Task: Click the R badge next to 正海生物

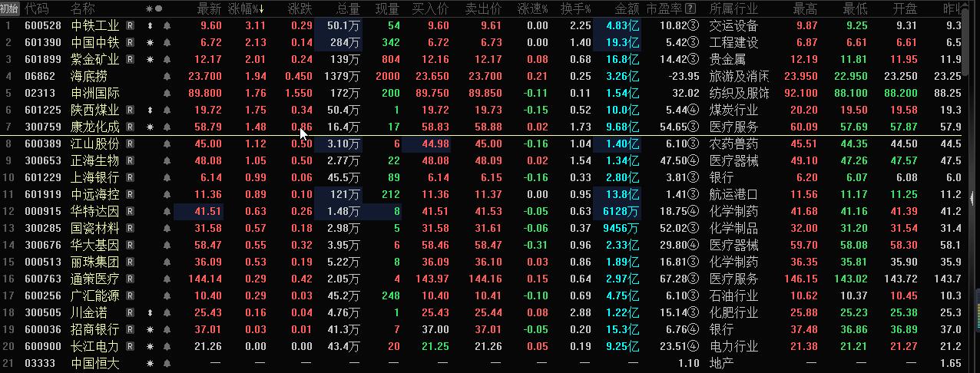Action: coord(130,161)
